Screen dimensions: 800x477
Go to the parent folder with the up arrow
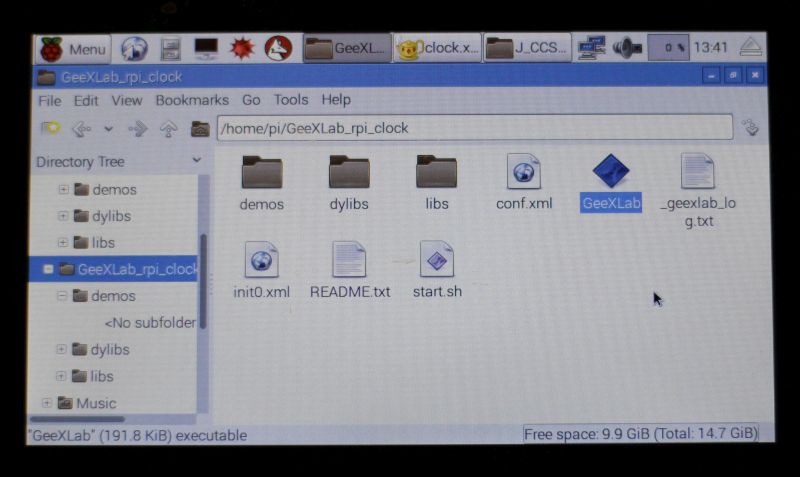click(169, 129)
